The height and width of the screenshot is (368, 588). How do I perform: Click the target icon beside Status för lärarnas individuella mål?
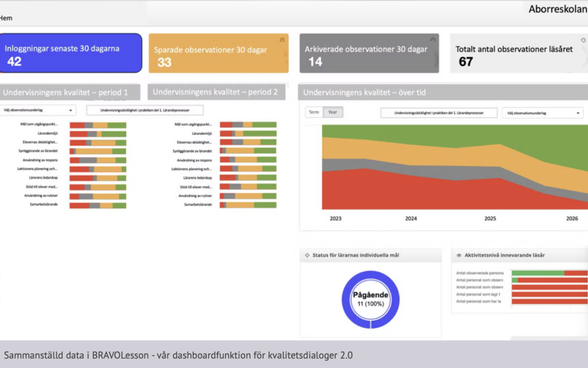pos(307,255)
